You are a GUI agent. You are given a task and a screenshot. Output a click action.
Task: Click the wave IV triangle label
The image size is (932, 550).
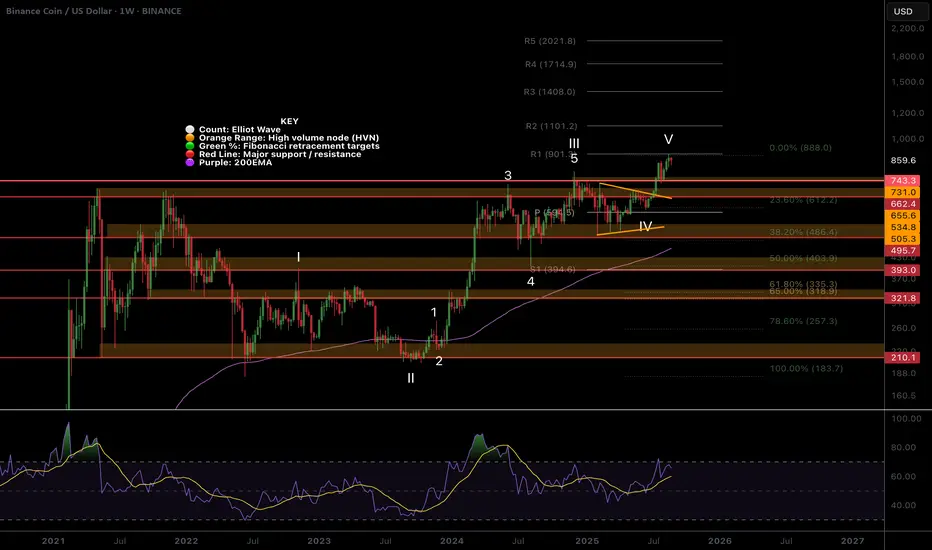pyautogui.click(x=646, y=227)
